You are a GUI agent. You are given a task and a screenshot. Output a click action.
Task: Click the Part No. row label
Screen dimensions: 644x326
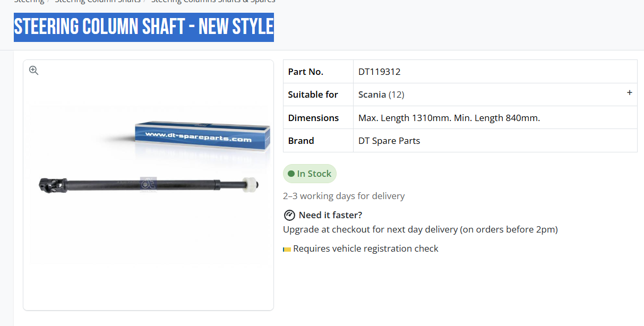(x=305, y=72)
